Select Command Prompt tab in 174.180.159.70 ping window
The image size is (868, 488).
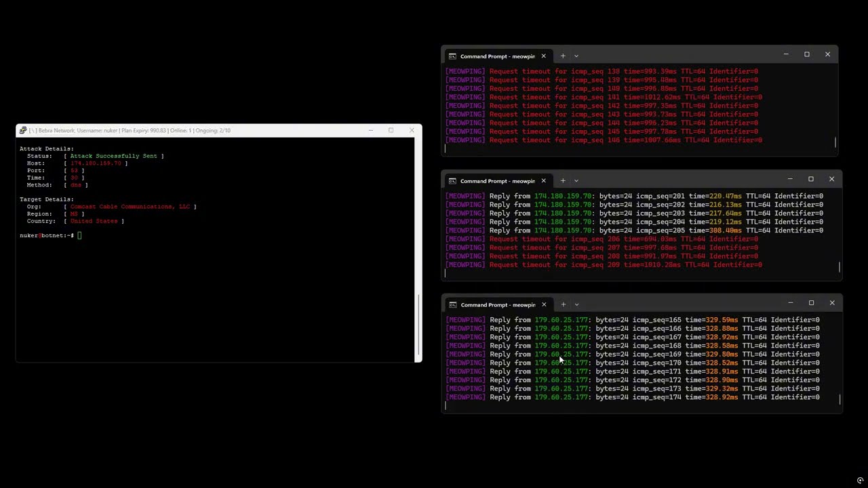click(498, 181)
